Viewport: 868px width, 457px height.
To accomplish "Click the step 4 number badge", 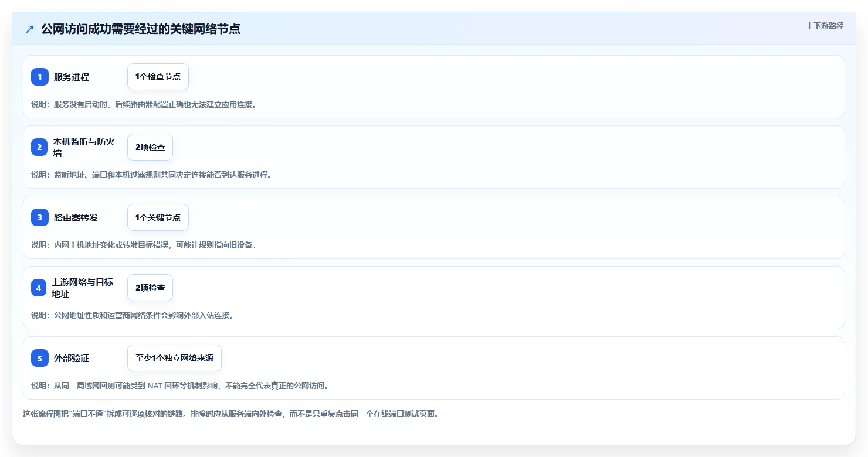I will (x=39, y=288).
